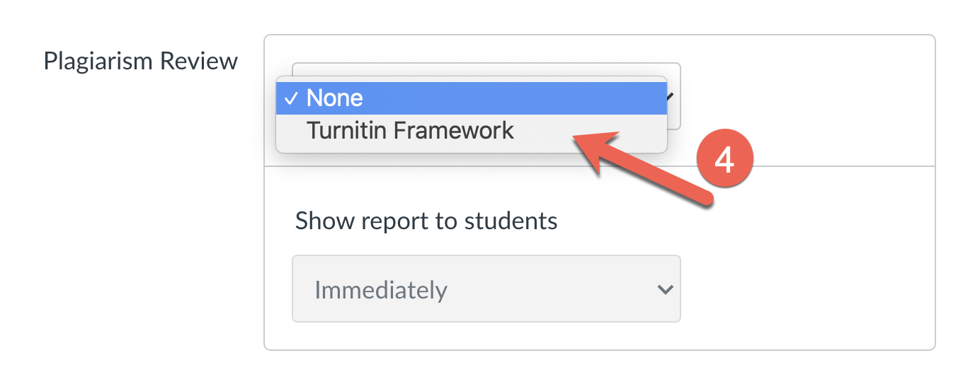Open the Immediately dropdown
This screenshot has height=365, width=980.
pyautogui.click(x=486, y=289)
